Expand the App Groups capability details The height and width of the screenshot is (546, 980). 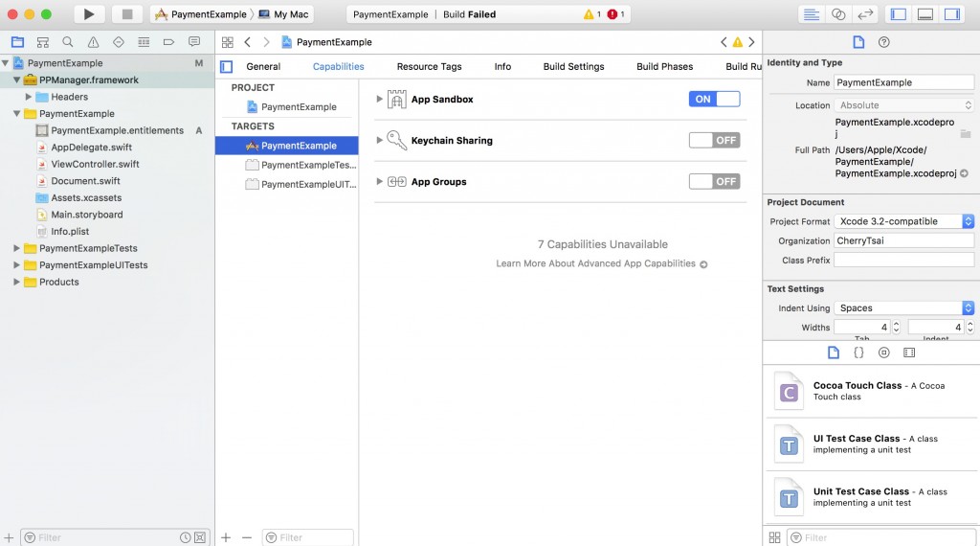point(379,181)
